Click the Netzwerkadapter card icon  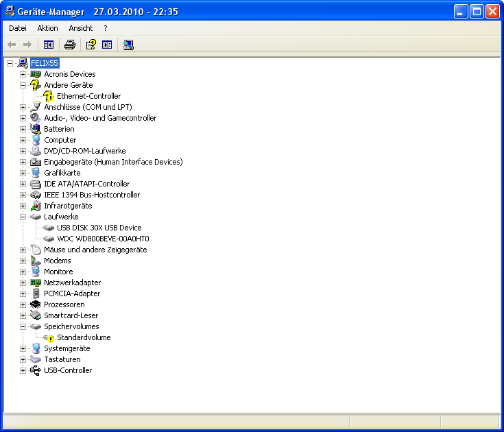[36, 283]
